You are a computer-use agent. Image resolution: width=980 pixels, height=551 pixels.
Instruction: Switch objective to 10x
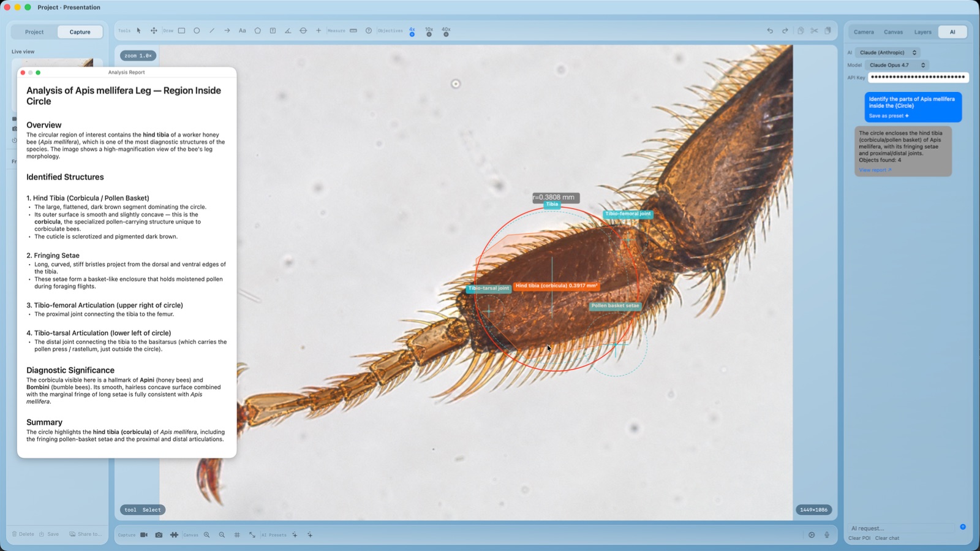click(429, 31)
